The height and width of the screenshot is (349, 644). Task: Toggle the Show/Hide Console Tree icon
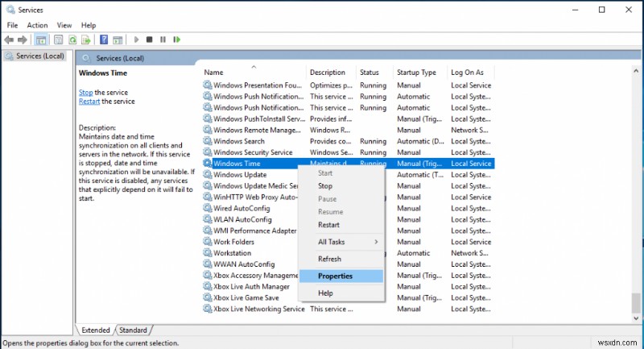(41, 39)
